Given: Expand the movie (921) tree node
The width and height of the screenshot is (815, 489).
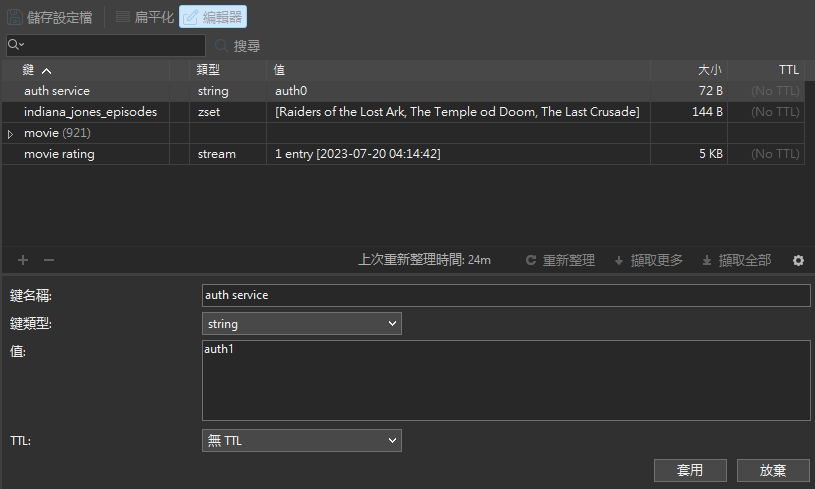Looking at the screenshot, I should click(x=11, y=133).
